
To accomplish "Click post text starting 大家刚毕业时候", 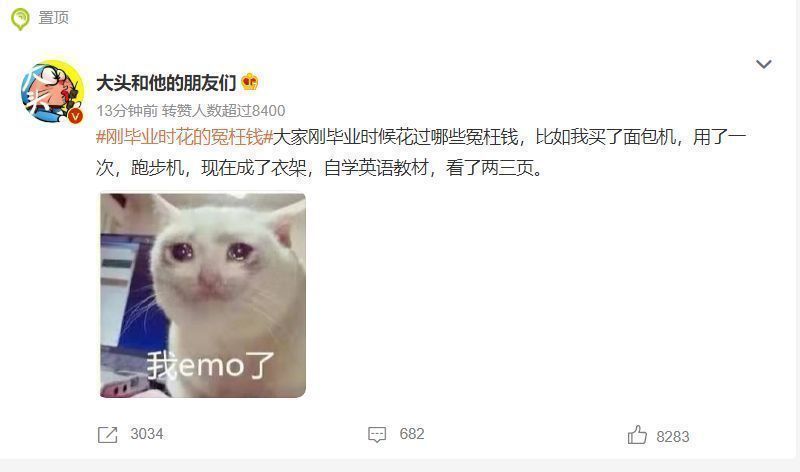I will point(509,137).
